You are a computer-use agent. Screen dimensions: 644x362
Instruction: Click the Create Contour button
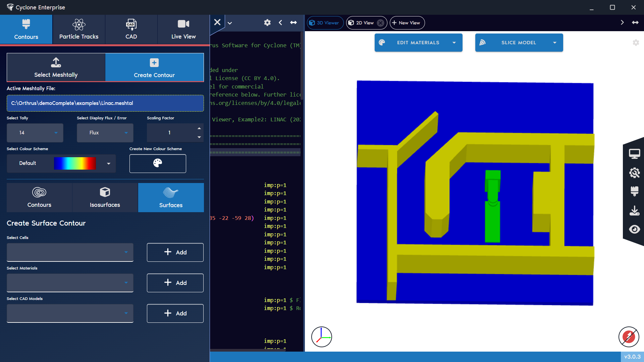point(155,67)
